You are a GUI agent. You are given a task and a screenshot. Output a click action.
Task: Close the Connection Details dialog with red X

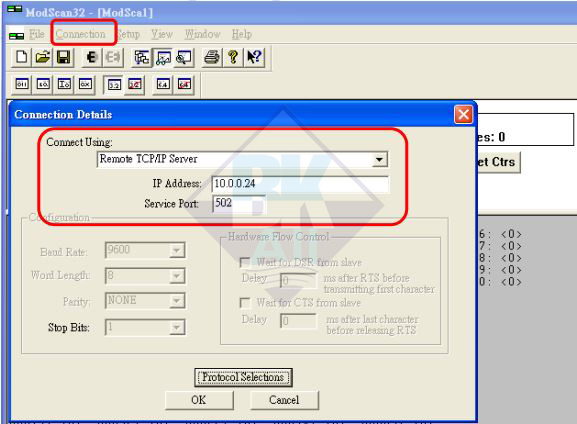[x=463, y=114]
